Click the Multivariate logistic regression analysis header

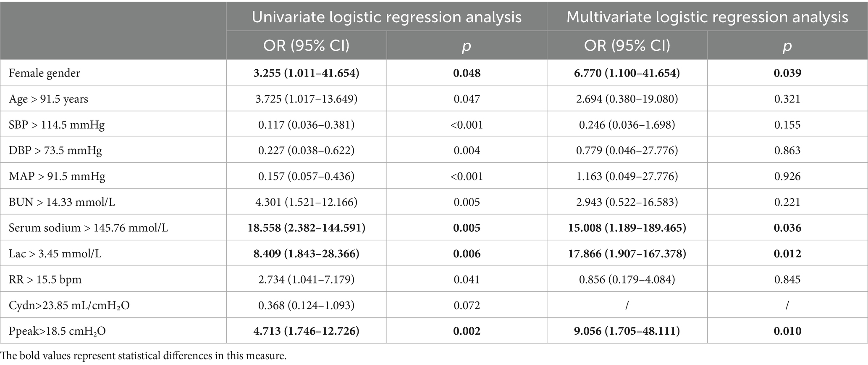click(707, 17)
